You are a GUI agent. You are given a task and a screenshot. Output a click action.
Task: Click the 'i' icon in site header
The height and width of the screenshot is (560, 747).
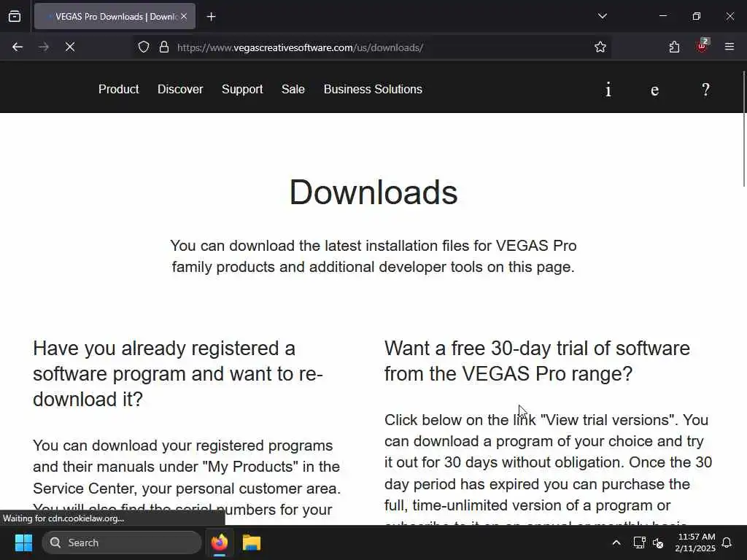(x=608, y=90)
